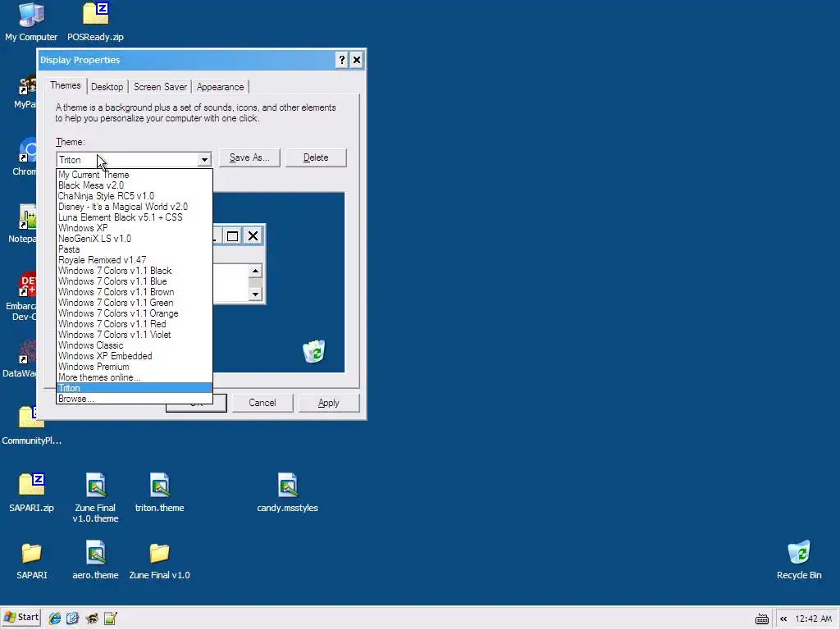Image resolution: width=840 pixels, height=630 pixels.
Task: Expand hidden tray icons chevron
Action: tap(783, 619)
